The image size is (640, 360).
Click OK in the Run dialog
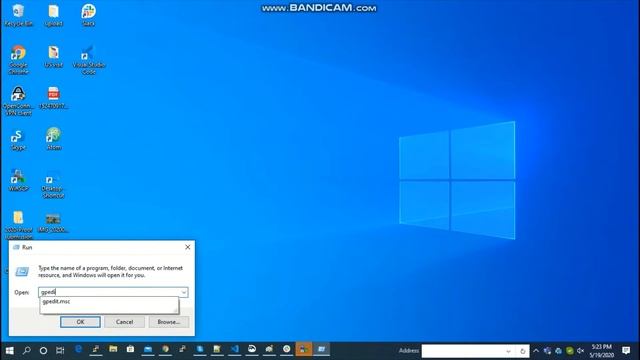click(x=80, y=322)
